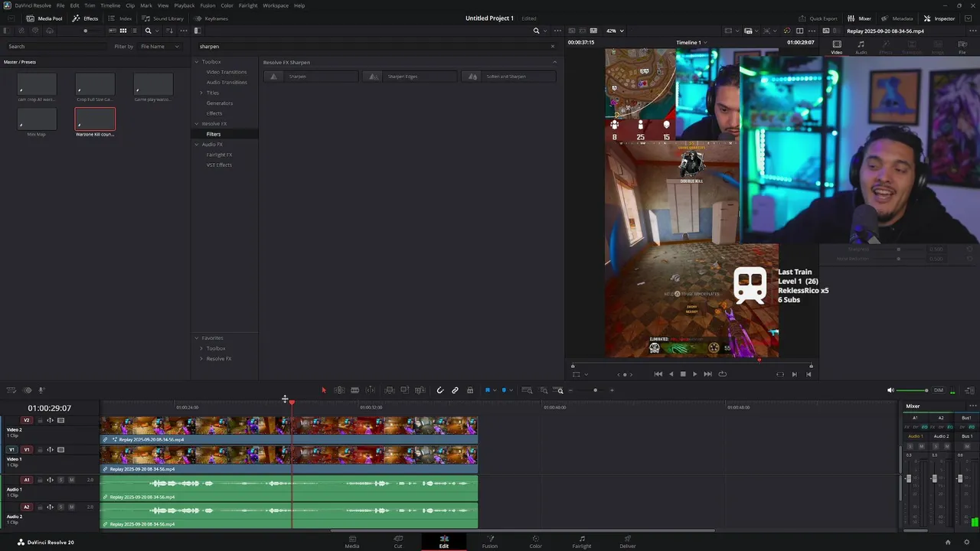Clear the sharpen search text
Image resolution: width=980 pixels, height=551 pixels.
tap(553, 47)
